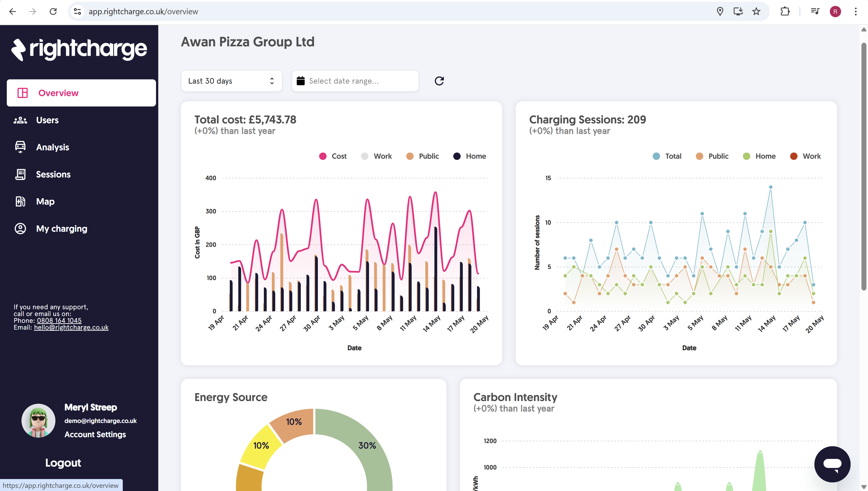Click the My charging person icon
The height and width of the screenshot is (491, 868).
pyautogui.click(x=20, y=229)
